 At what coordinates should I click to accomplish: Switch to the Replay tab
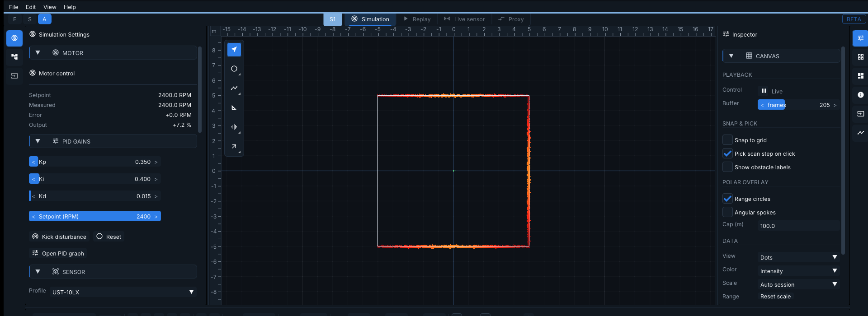pyautogui.click(x=417, y=19)
